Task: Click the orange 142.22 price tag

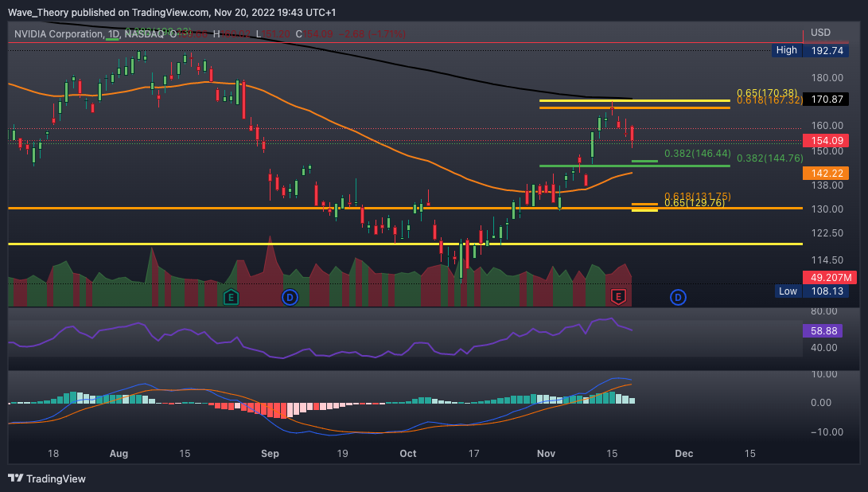Action: tap(827, 174)
